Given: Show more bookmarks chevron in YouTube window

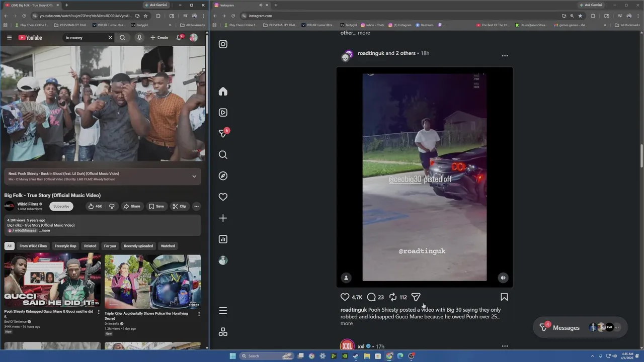Looking at the screenshot, I should (x=170, y=25).
